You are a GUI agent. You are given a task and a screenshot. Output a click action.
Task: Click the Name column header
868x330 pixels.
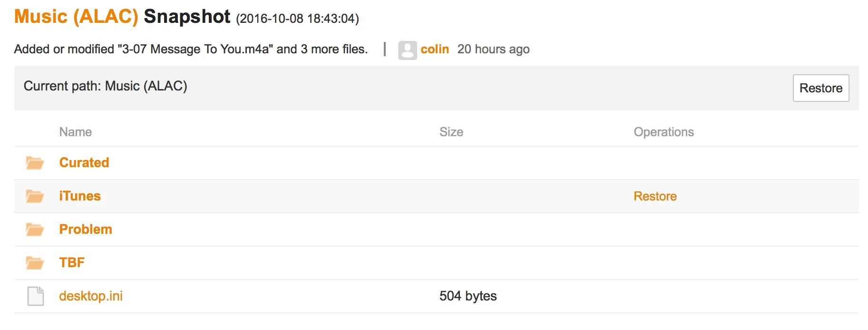tap(76, 132)
